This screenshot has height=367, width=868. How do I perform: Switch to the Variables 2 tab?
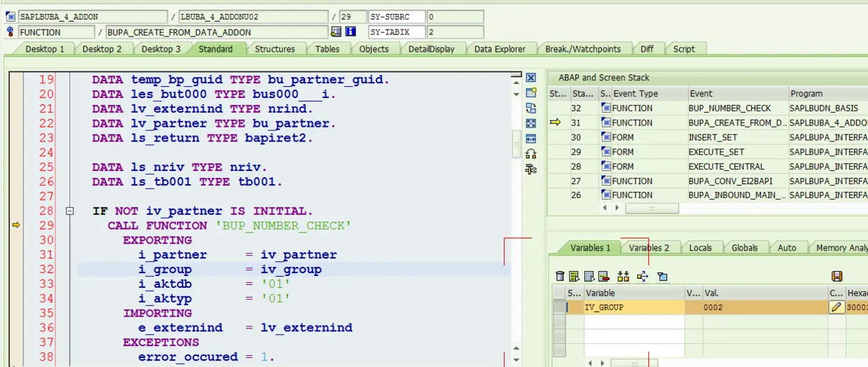pyautogui.click(x=649, y=247)
